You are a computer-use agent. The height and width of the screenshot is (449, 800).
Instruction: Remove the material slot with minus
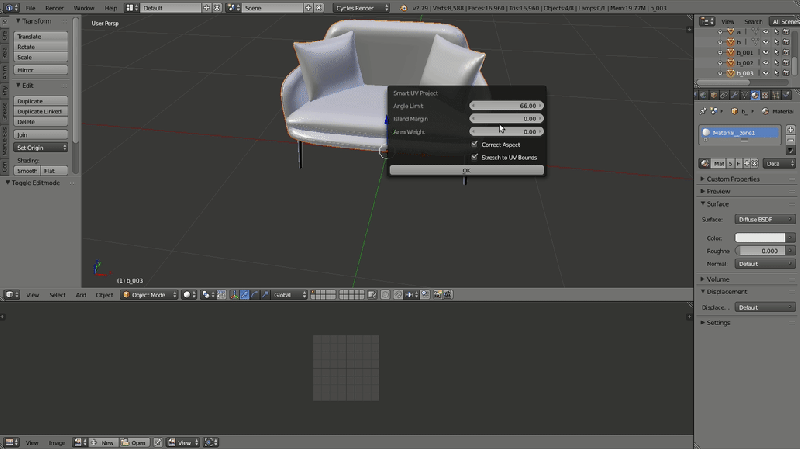point(790,140)
